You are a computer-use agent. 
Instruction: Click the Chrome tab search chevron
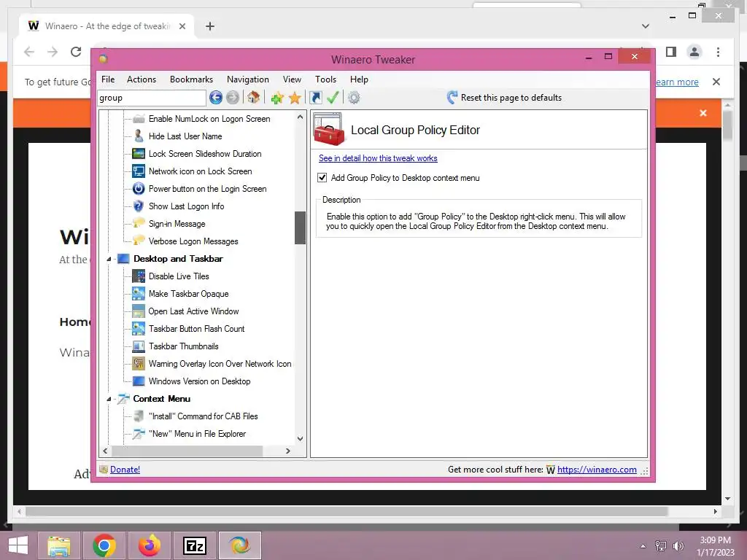pos(646,26)
